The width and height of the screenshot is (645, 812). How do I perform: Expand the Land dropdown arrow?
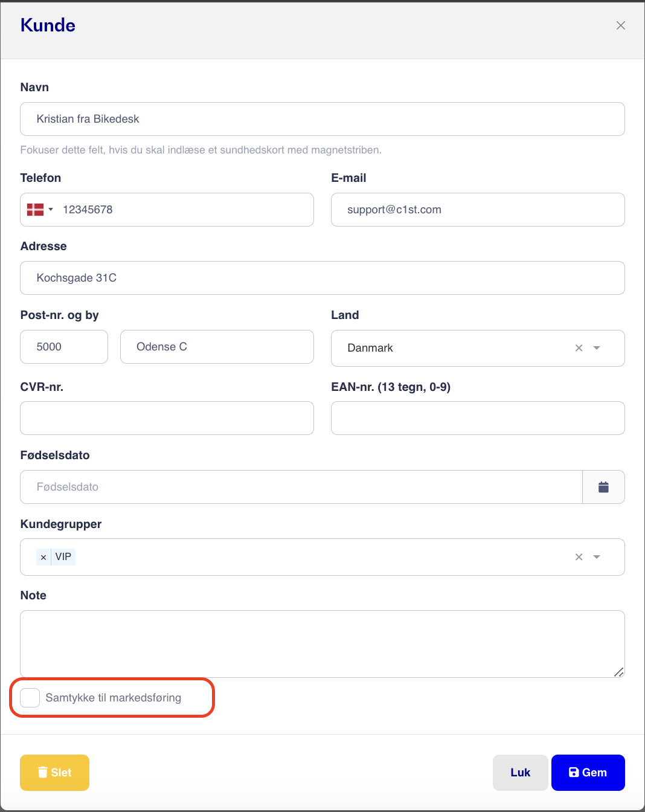597,348
